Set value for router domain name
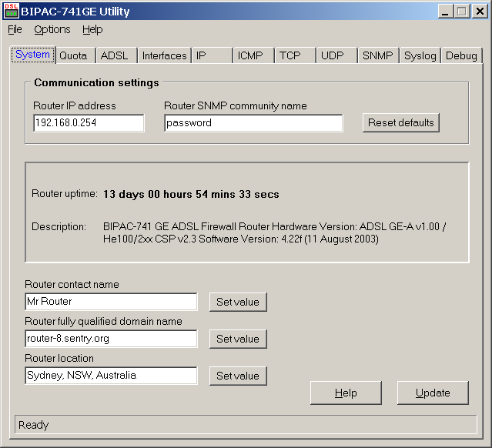Image resolution: width=492 pixels, height=448 pixels. [238, 339]
